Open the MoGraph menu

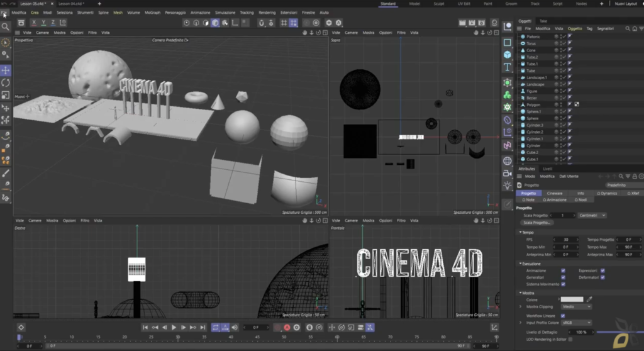(152, 13)
